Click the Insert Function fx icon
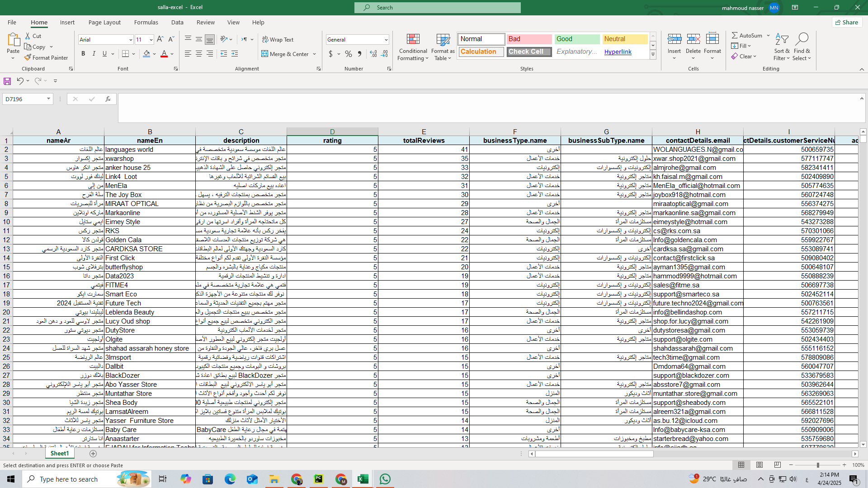 coord(108,99)
